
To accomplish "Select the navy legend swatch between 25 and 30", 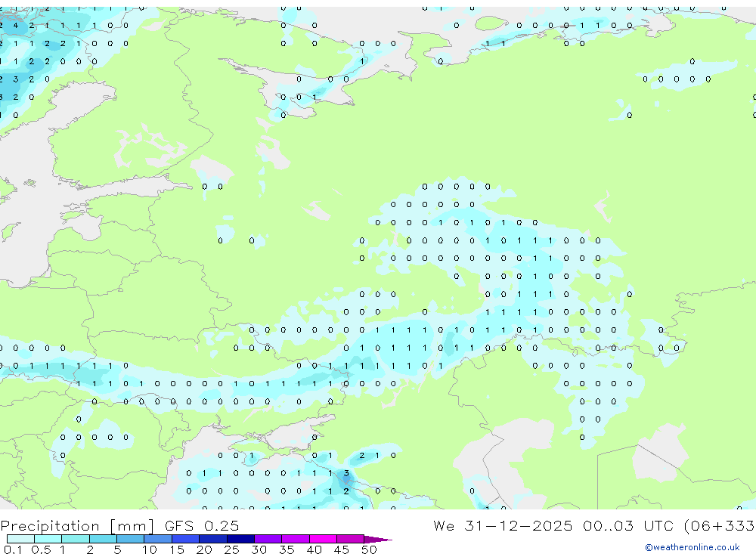I will tap(240, 539).
